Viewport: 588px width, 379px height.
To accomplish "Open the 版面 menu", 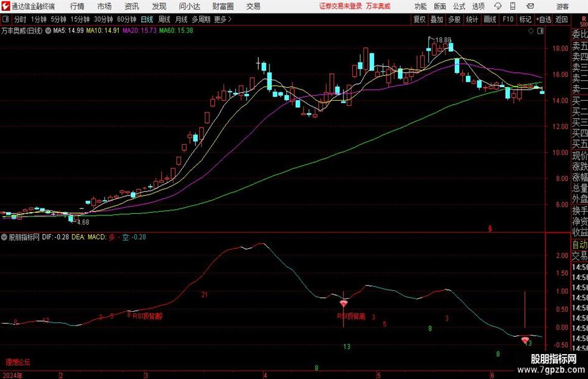I will [439, 6].
